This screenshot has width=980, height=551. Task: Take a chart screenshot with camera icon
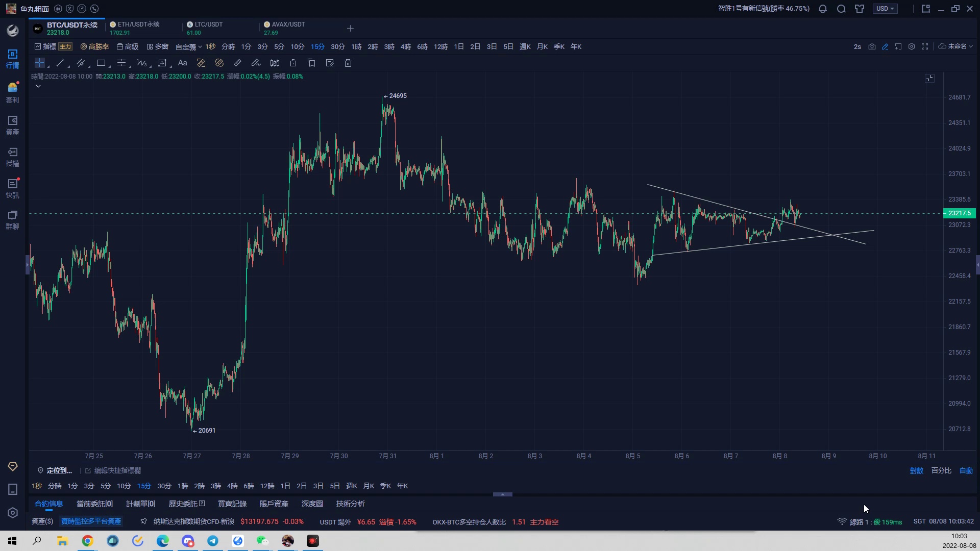(872, 46)
